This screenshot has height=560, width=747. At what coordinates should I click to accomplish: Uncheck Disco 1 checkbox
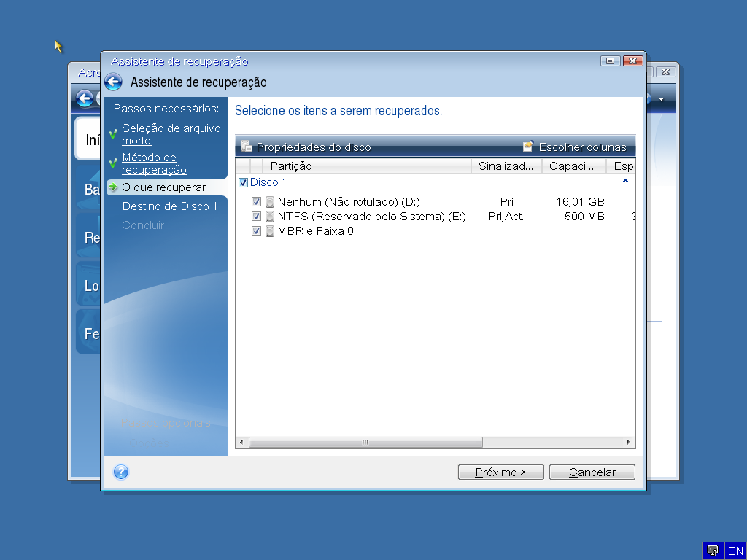click(243, 182)
